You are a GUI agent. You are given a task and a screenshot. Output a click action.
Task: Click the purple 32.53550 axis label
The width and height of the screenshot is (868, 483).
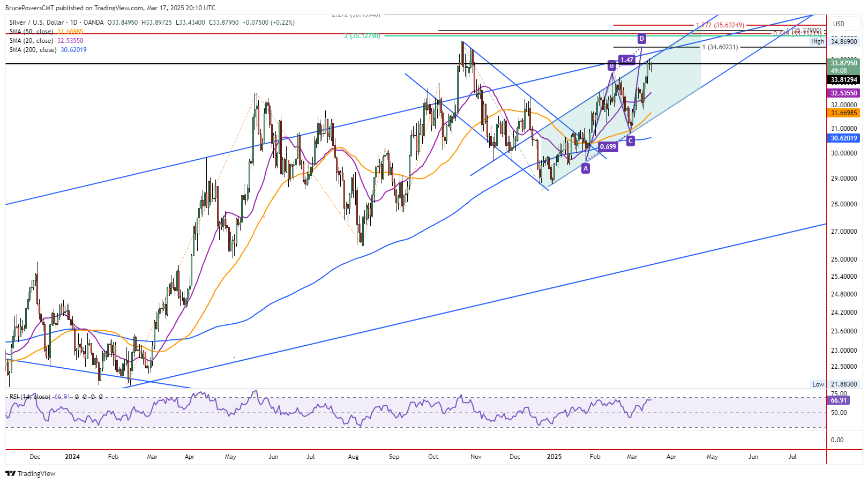[x=844, y=93]
